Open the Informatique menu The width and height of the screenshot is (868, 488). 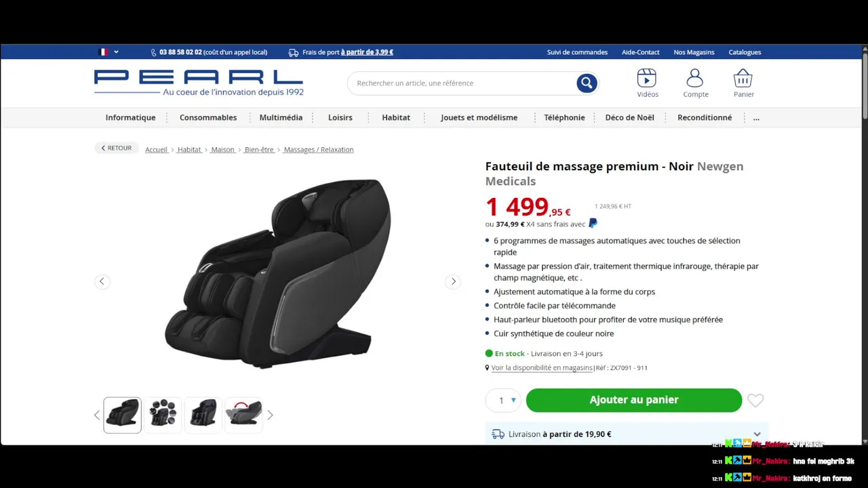click(130, 117)
